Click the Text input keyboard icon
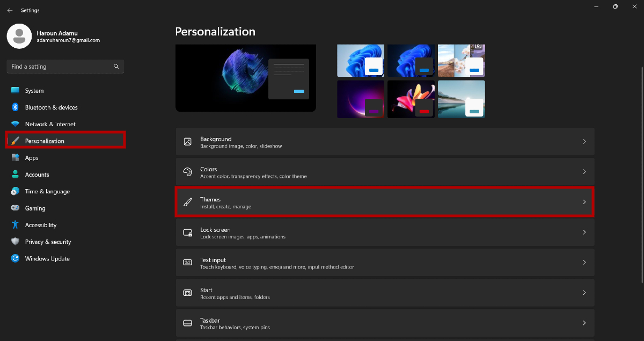The width and height of the screenshot is (644, 341). pos(188,263)
